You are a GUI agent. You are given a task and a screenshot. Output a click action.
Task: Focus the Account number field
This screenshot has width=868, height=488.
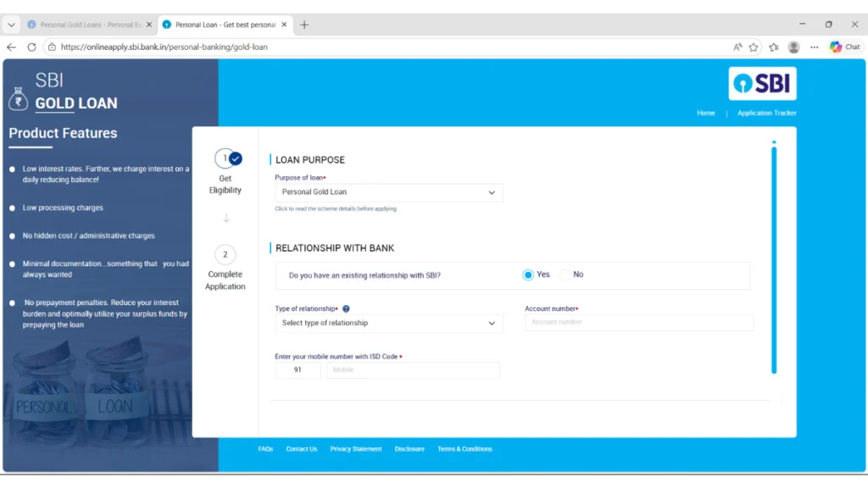(x=639, y=322)
